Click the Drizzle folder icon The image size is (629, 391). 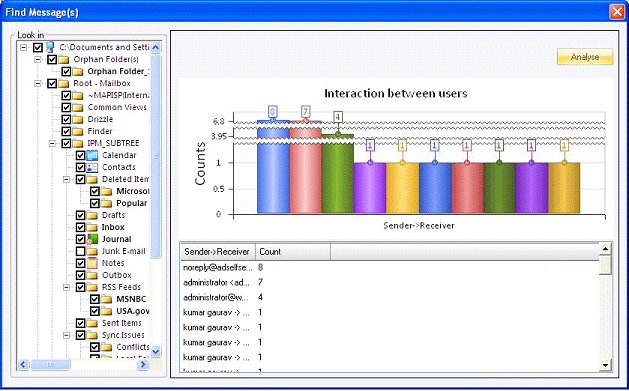78,120
